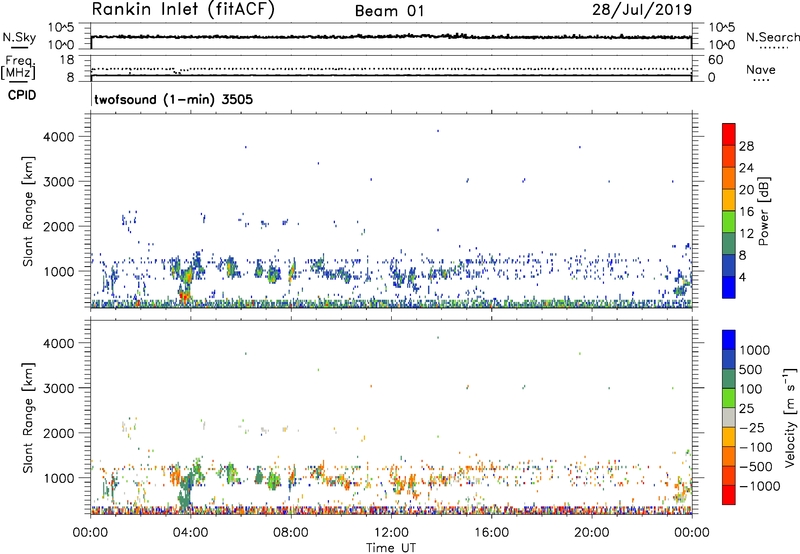Click the 'Rankin Inlet (fitACF)' title

click(x=183, y=9)
